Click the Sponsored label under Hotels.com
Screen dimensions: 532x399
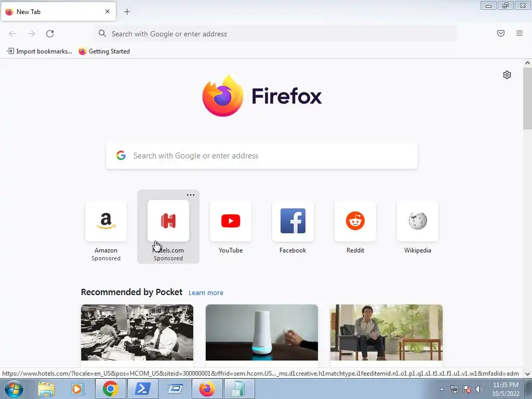pos(168,259)
